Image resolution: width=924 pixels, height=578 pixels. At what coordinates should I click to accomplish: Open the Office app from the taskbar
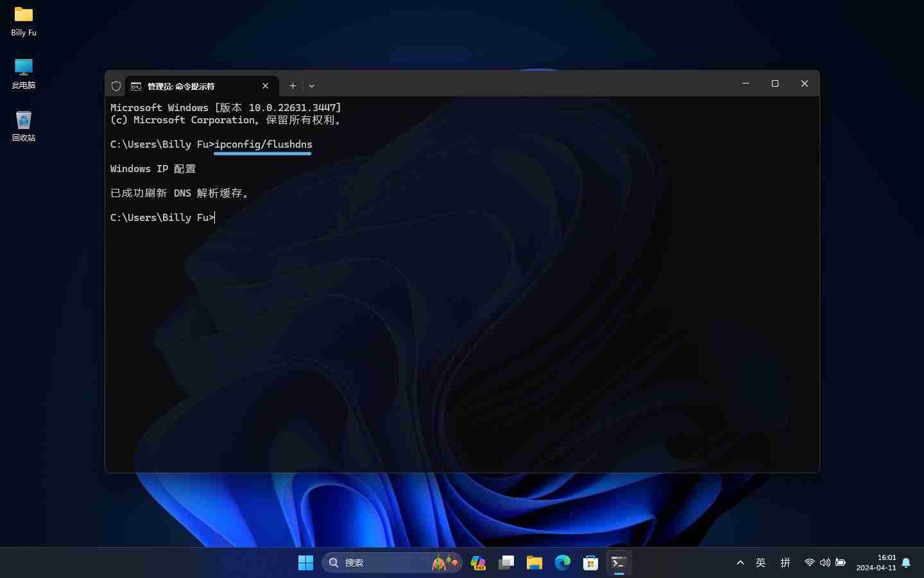(477, 563)
